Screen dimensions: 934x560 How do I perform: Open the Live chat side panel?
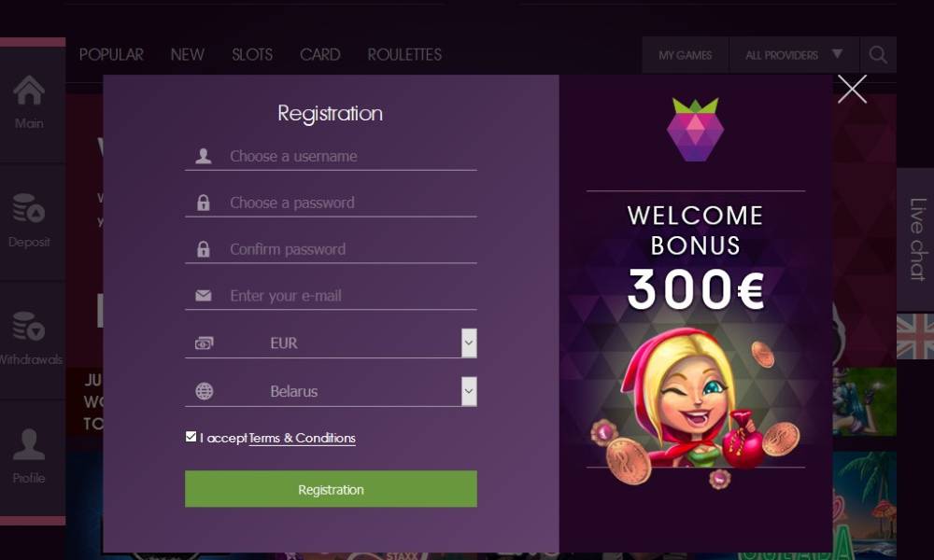[915, 240]
